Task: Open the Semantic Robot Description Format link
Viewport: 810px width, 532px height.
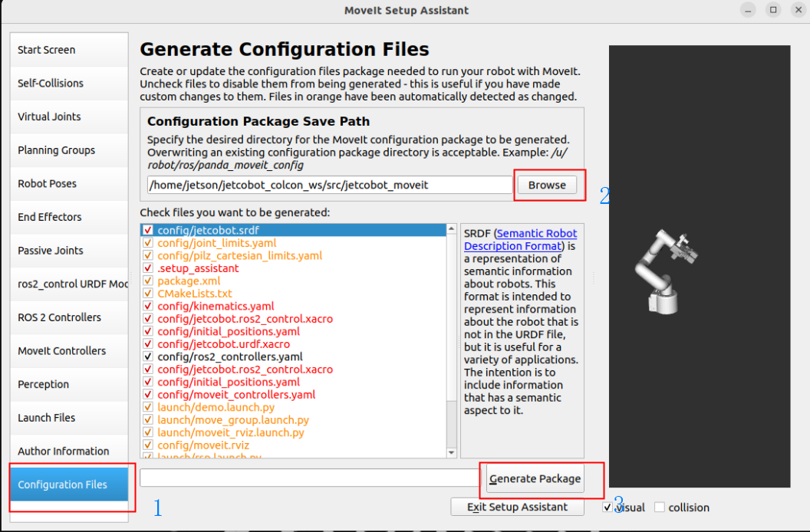Action: click(x=520, y=240)
